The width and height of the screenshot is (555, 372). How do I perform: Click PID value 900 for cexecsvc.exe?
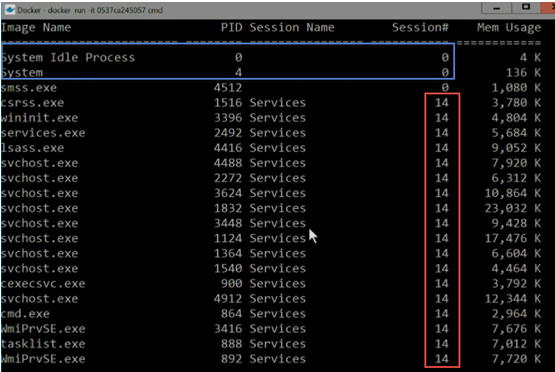231,284
